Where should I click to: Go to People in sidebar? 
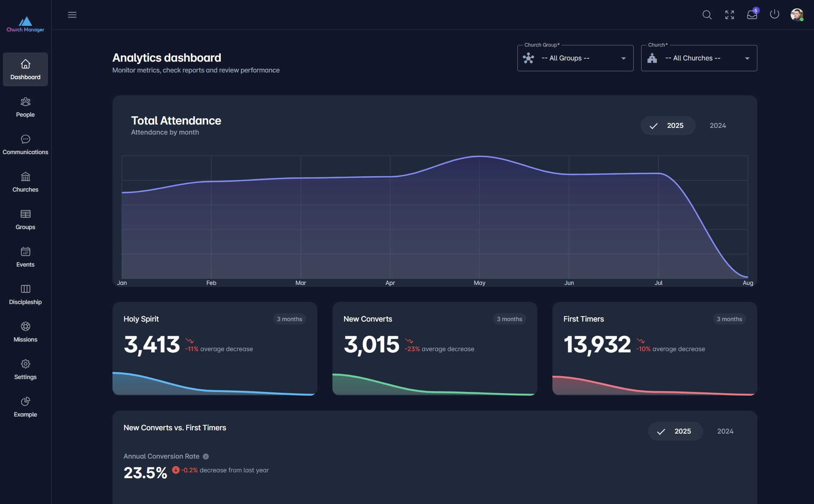[25, 107]
